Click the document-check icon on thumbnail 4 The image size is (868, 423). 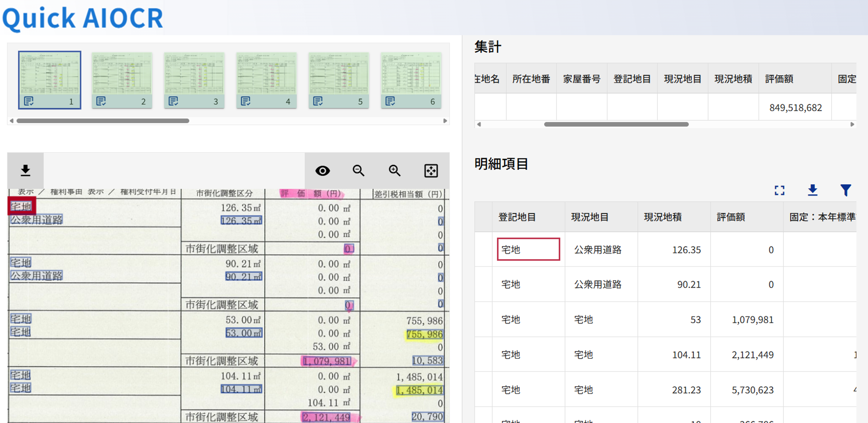[x=245, y=101]
